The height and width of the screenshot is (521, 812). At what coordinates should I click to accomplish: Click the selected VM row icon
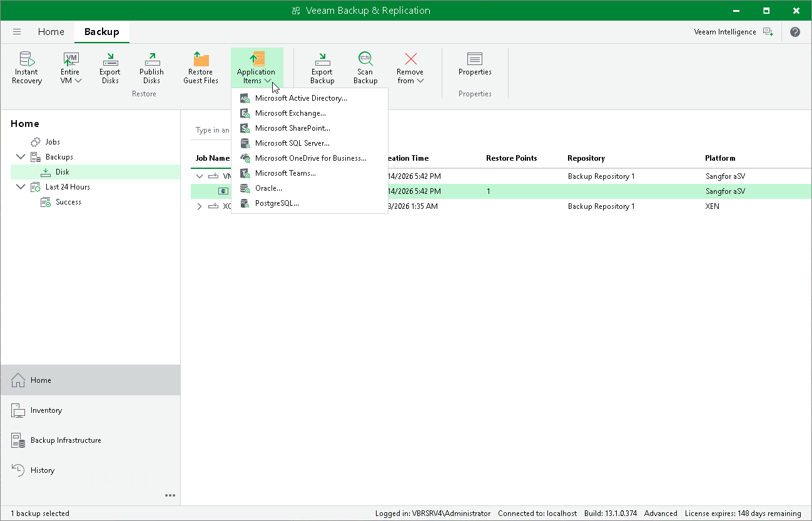click(x=223, y=191)
